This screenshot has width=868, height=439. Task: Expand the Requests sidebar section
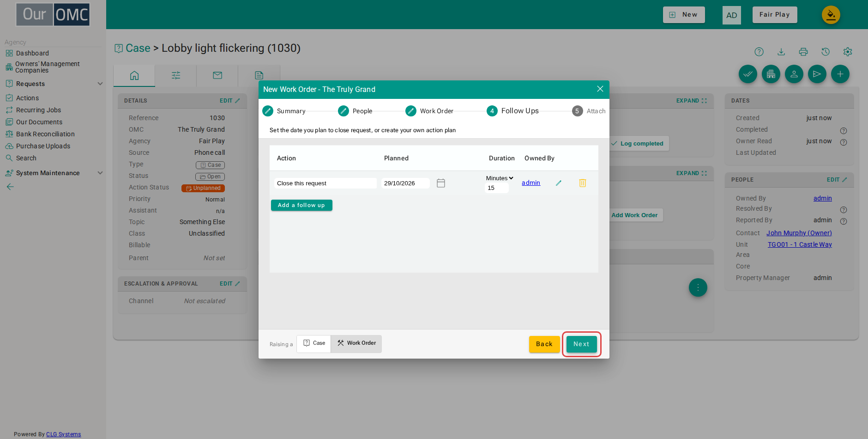[54, 84]
